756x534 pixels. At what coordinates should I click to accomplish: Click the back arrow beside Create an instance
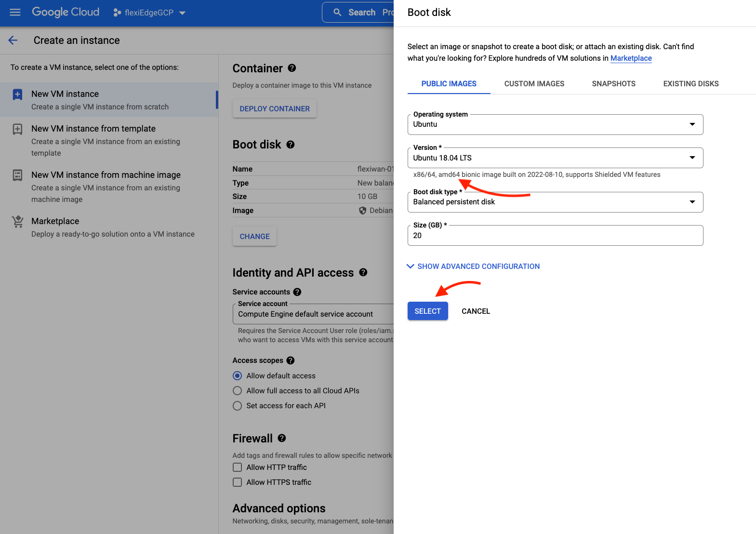[x=13, y=40]
